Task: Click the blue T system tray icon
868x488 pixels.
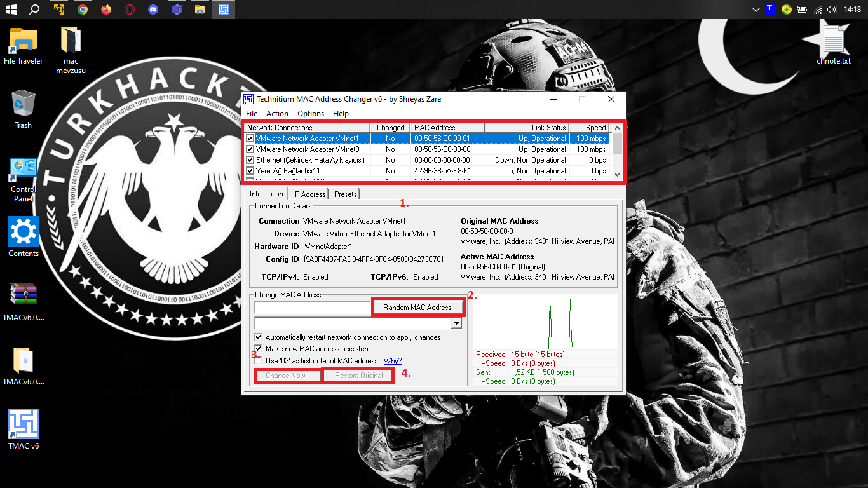Action: [x=771, y=10]
